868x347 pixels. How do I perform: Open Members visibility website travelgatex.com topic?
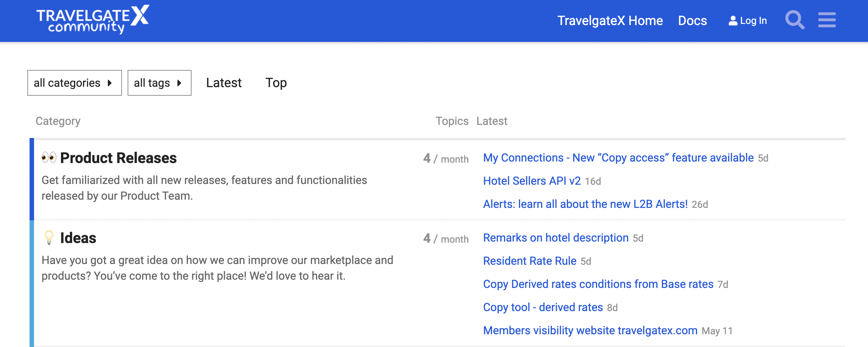point(590,331)
